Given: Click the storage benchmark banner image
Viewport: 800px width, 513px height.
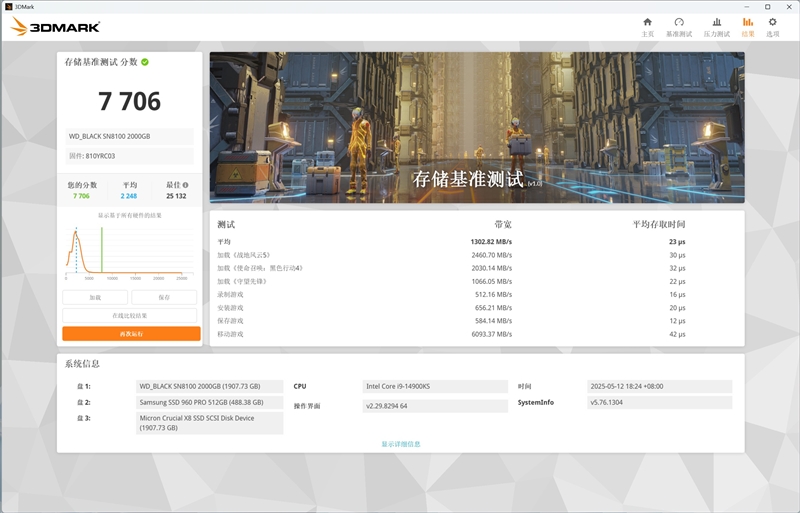Looking at the screenshot, I should point(477,127).
